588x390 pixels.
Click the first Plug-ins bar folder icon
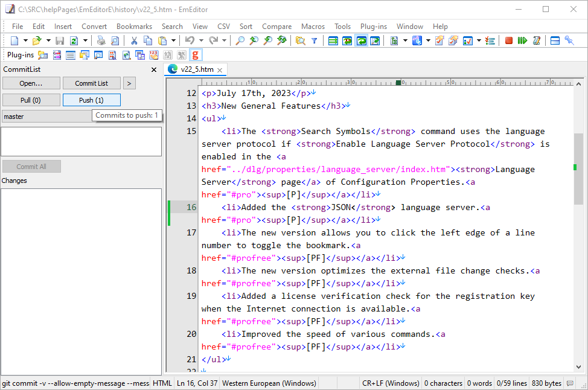pos(43,55)
